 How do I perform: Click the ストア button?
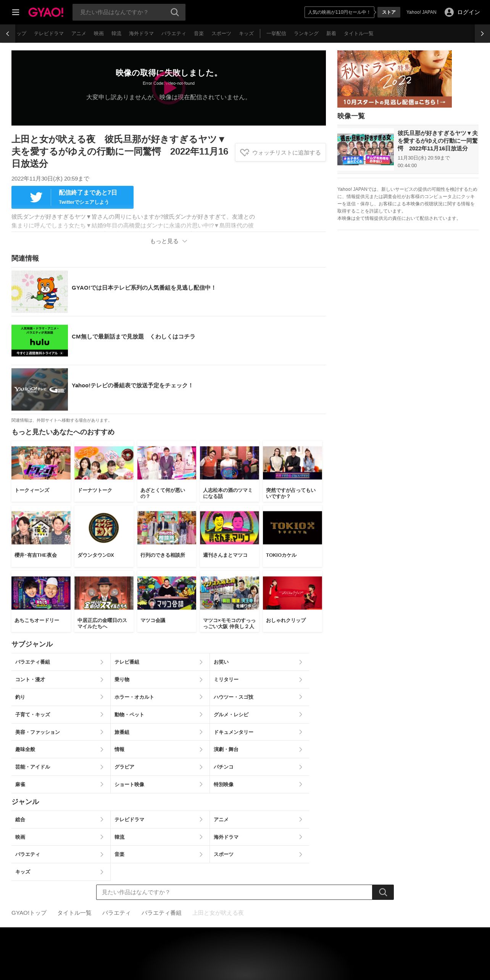point(389,12)
